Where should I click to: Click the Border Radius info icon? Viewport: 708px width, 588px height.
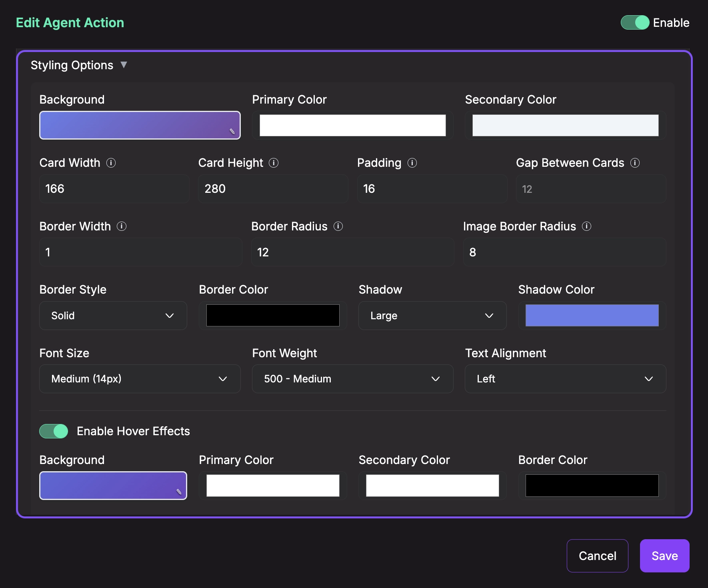(338, 226)
